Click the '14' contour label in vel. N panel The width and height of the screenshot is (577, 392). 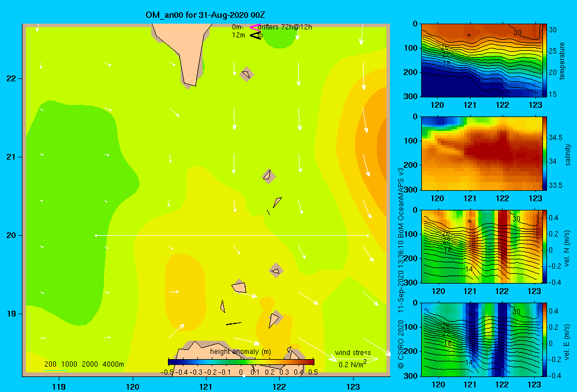pos(469,269)
